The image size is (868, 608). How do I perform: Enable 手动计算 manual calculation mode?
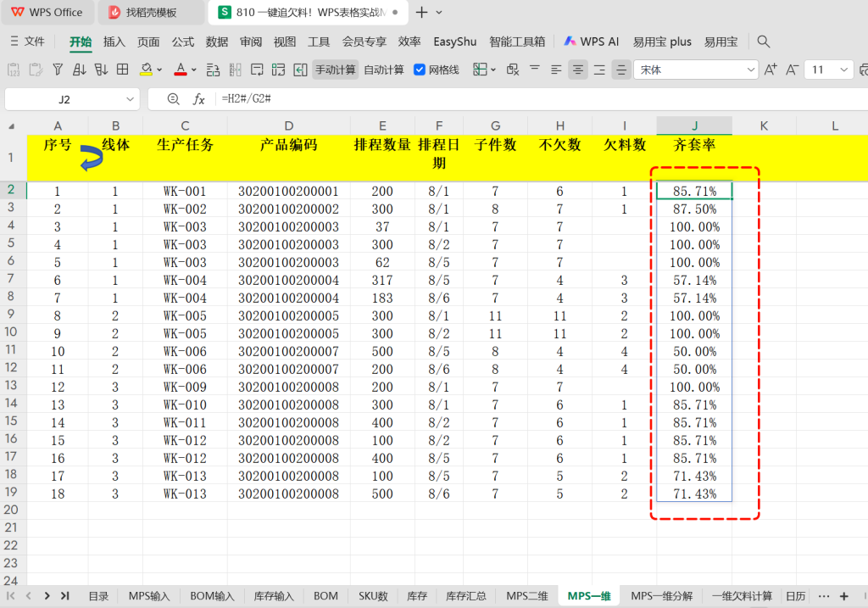[x=336, y=70]
